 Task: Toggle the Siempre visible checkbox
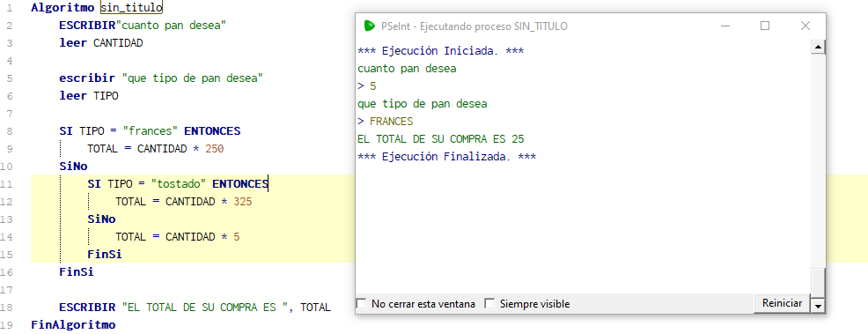coord(489,303)
